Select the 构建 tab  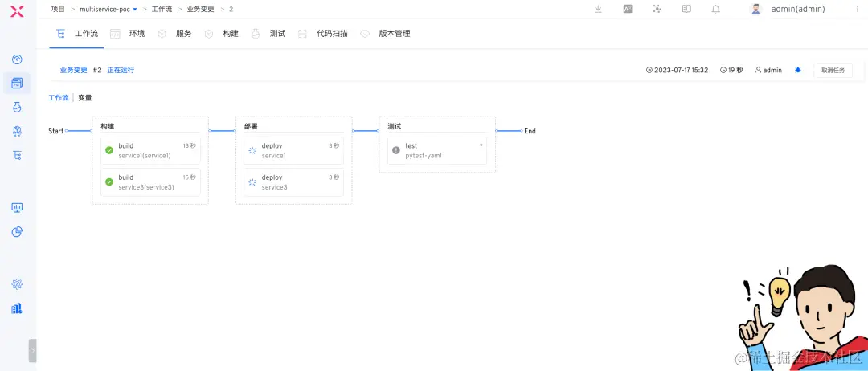tap(222, 34)
